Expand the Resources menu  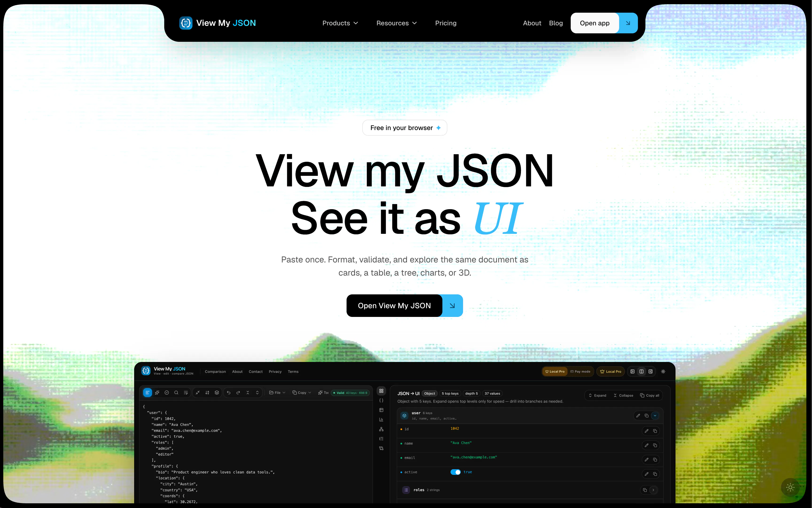point(396,23)
